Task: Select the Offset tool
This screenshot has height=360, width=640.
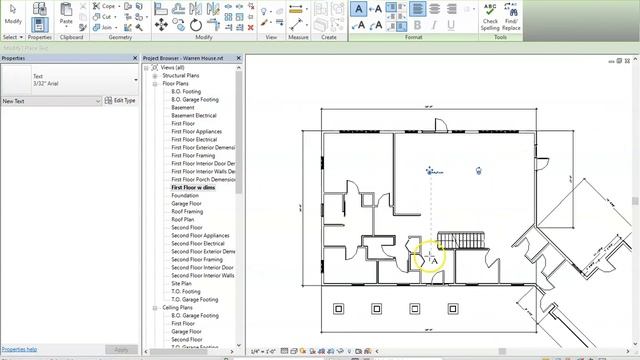Action: [178, 9]
